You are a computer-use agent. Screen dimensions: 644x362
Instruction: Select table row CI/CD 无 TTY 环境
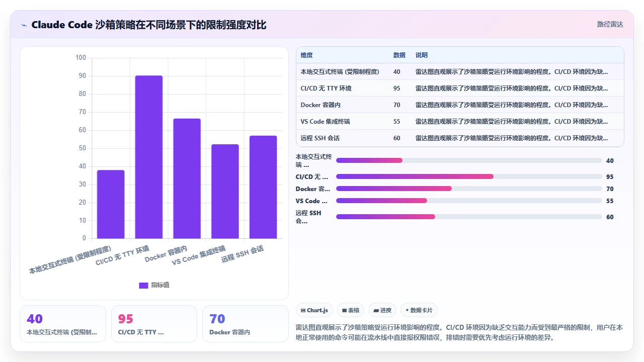[460, 88]
